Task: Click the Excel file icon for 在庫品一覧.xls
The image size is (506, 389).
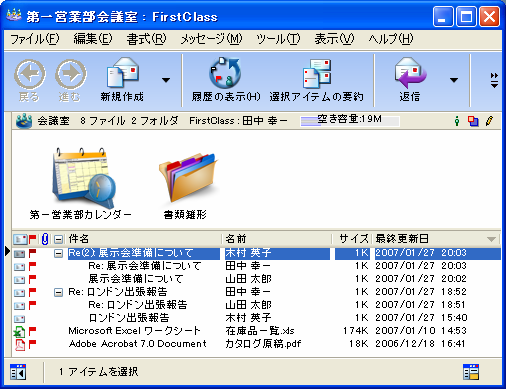Action: (19, 332)
